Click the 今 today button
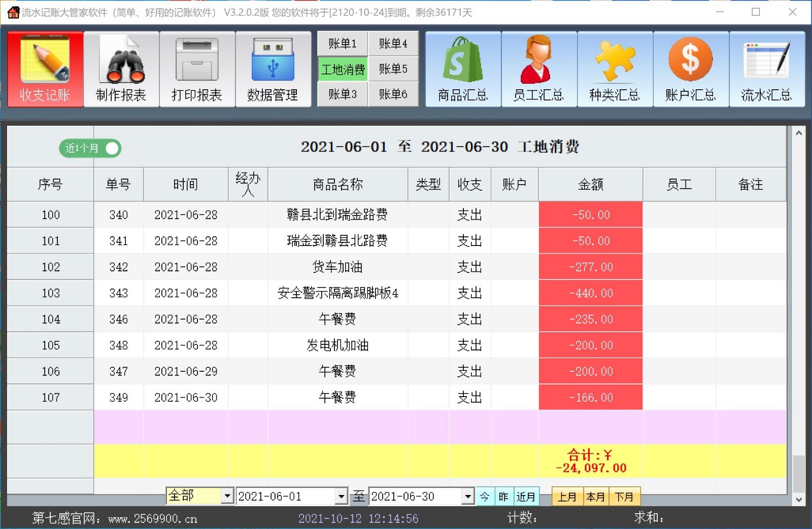 tap(485, 497)
